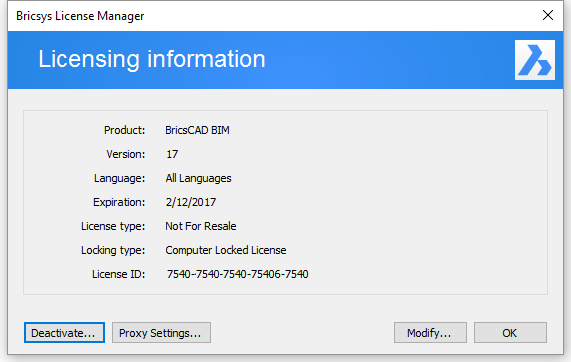Click the License ID: label
This screenshot has width=571, height=362.
[118, 274]
